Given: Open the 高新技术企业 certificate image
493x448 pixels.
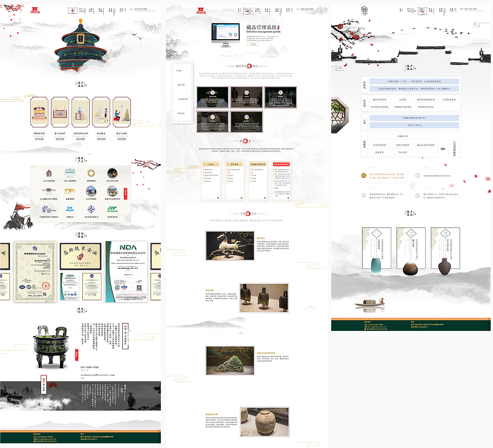Looking at the screenshot, I should [81, 257].
